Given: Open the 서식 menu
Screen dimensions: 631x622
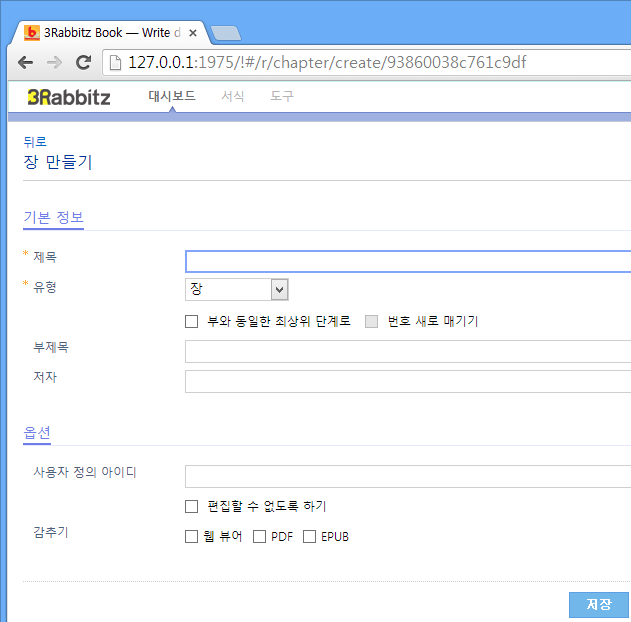Looking at the screenshot, I should [233, 96].
